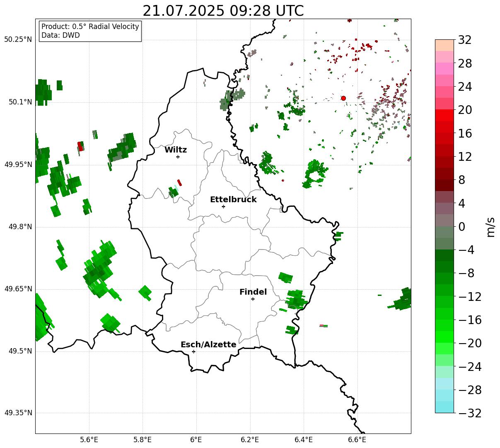Click the 32 colorbar tick value

tap(464, 40)
